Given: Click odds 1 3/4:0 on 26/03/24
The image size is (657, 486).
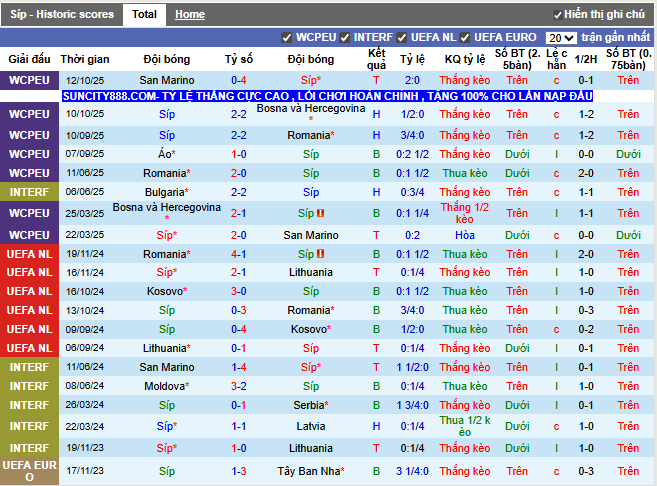Looking at the screenshot, I should tap(412, 405).
